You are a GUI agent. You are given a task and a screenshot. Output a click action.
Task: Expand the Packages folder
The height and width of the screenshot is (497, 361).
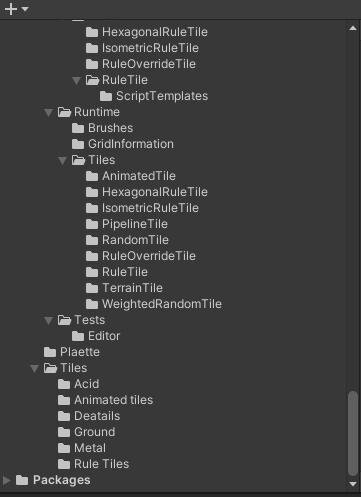[x=6, y=480]
